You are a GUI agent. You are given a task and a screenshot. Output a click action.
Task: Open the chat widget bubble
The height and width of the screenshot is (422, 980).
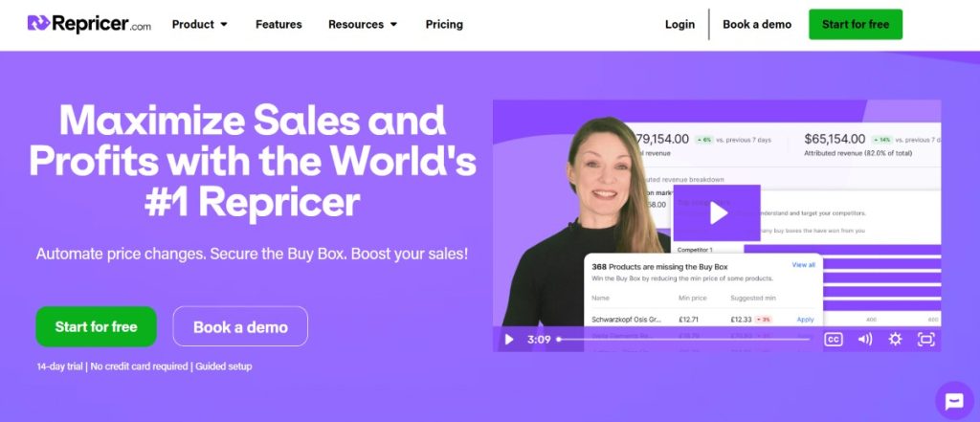click(x=954, y=401)
